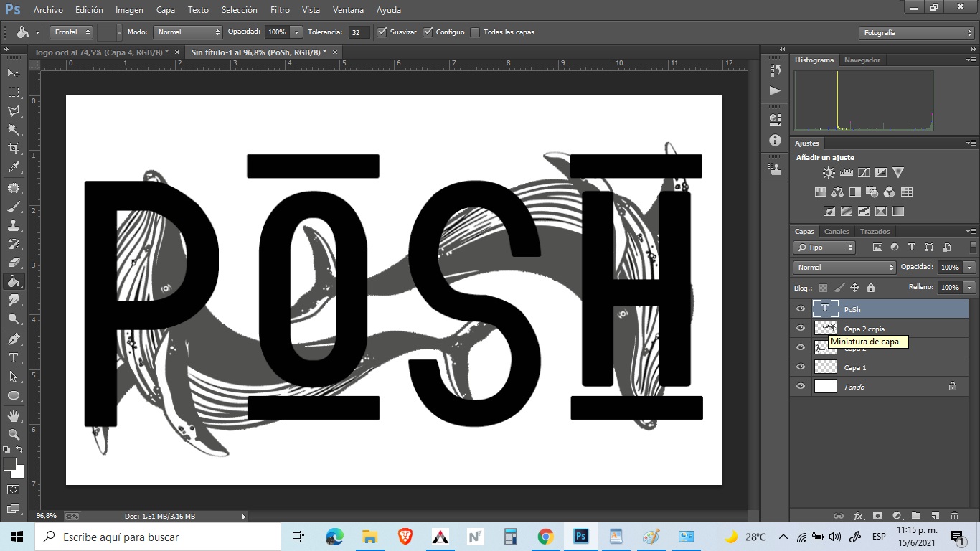Image resolution: width=980 pixels, height=551 pixels.
Task: Switch to logo ocd document tab
Action: 102,52
